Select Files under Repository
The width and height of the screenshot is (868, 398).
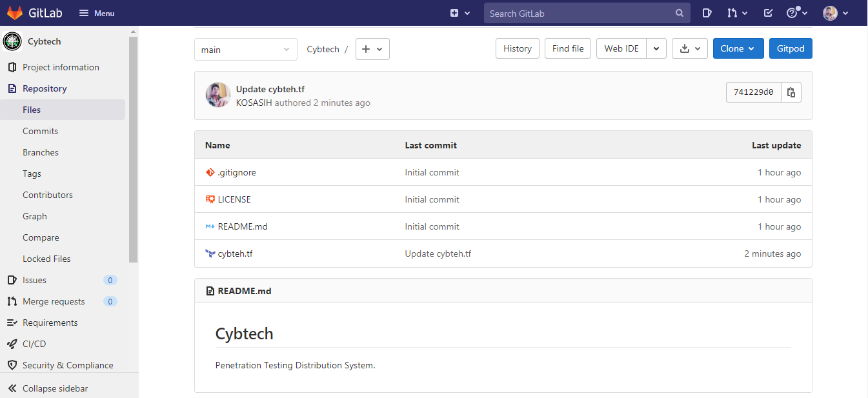[x=63, y=110]
